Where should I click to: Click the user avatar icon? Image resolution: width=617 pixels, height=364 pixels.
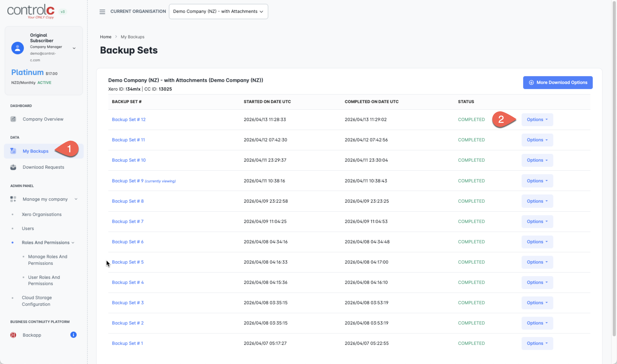17,48
